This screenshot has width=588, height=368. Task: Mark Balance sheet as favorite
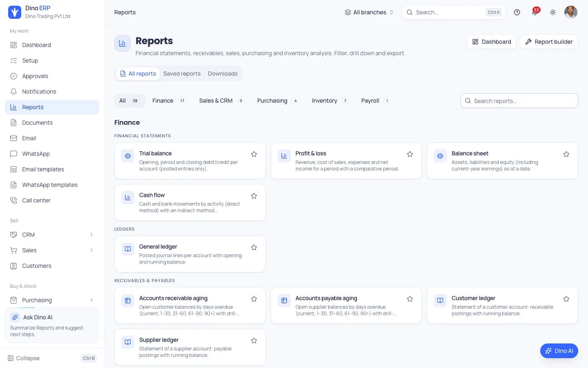[x=566, y=154]
